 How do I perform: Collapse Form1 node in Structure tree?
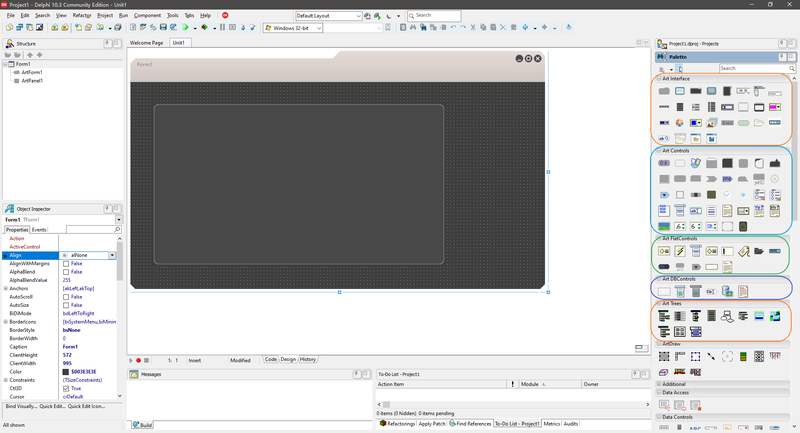click(x=6, y=64)
